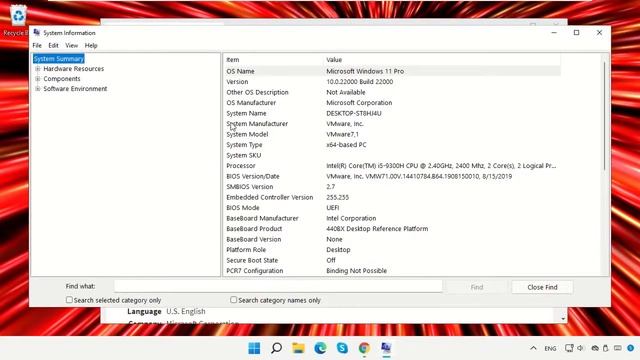This screenshot has height=360, width=640.
Task: Click the details pane vertical scrollbar
Action: [x=604, y=116]
